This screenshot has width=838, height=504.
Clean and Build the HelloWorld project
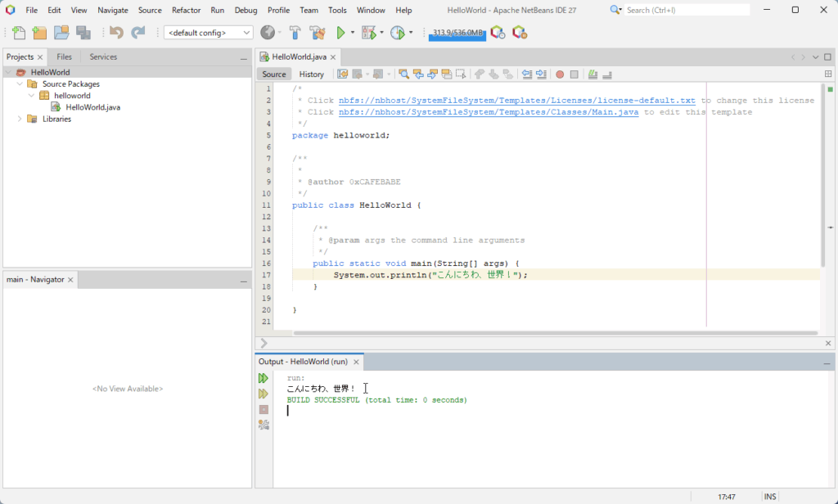[x=318, y=34]
